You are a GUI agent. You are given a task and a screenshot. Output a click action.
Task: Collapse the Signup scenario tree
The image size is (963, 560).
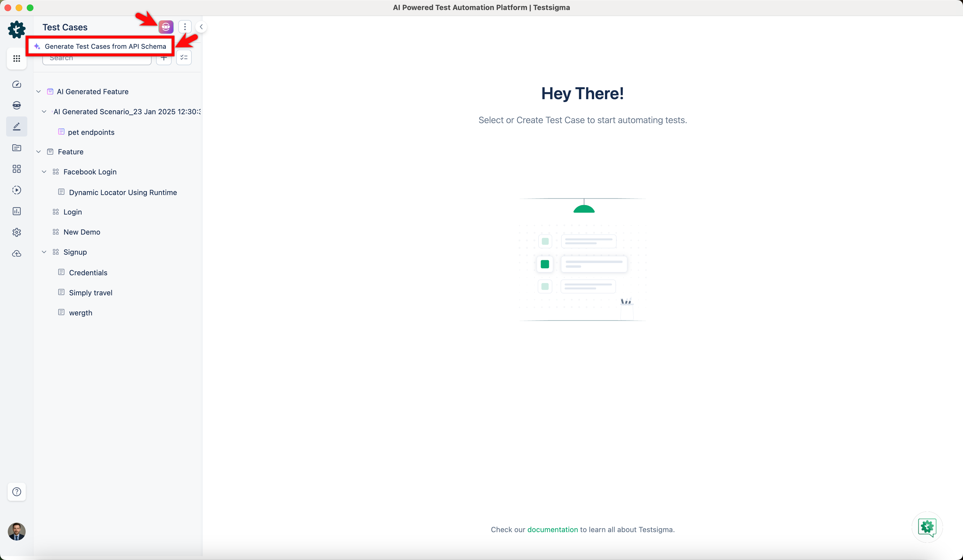(x=44, y=252)
